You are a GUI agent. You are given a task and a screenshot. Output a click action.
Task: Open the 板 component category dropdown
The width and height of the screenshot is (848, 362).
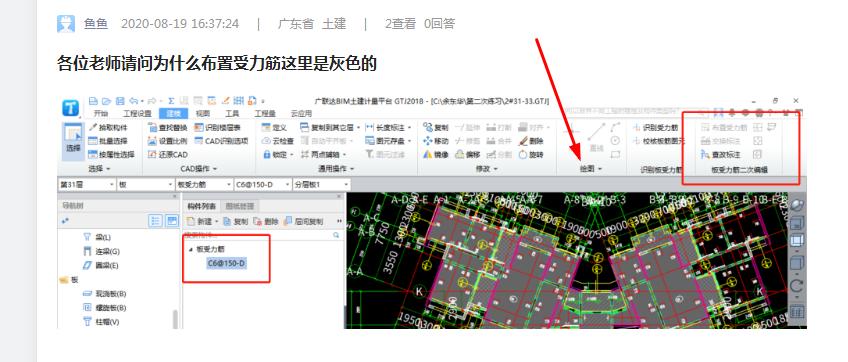pyautogui.click(x=146, y=185)
